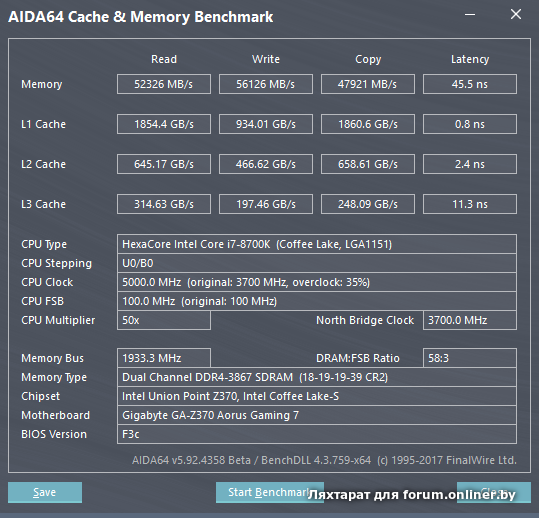This screenshot has width=539, height=518.
Task: Select the Memory Write 56126 MB/s field
Action: (266, 84)
